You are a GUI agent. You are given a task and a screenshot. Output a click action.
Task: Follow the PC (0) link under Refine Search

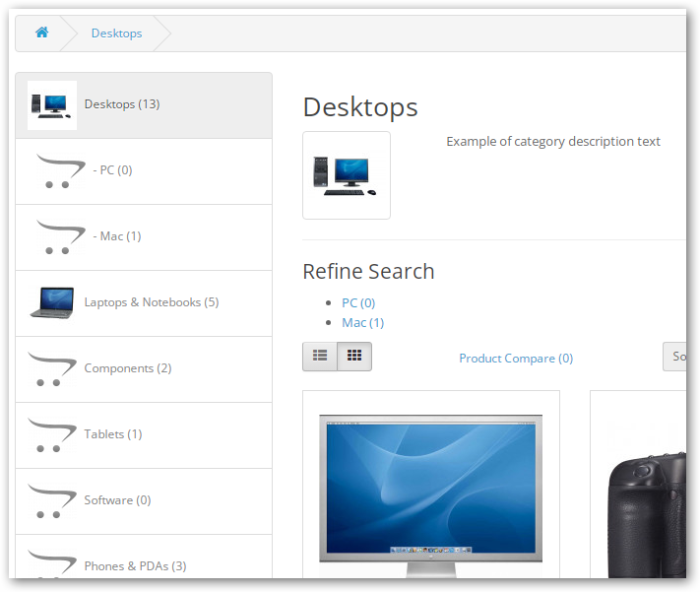(358, 303)
